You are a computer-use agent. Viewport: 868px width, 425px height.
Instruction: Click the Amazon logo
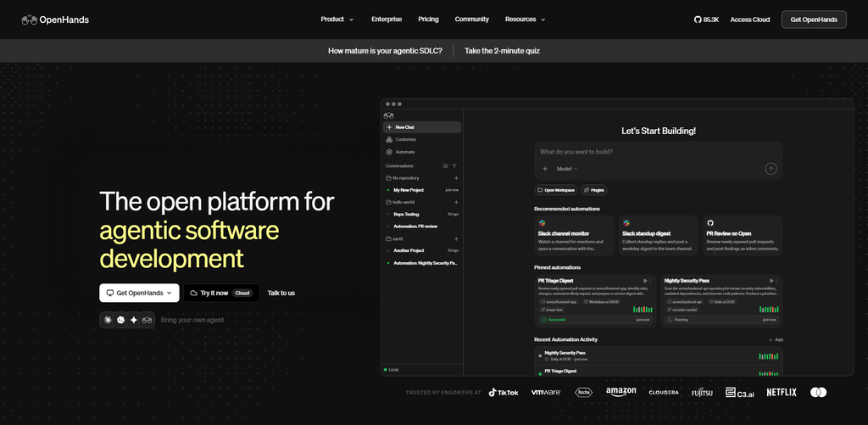[621, 392]
